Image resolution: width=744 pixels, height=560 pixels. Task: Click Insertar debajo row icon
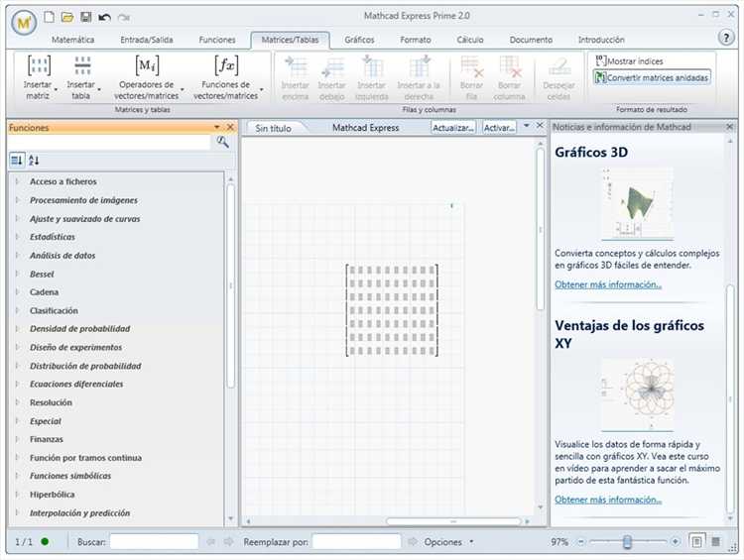[x=332, y=66]
